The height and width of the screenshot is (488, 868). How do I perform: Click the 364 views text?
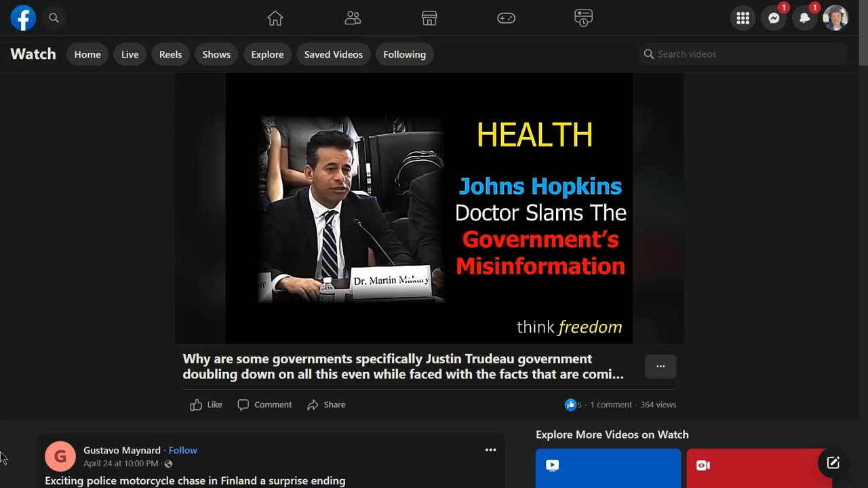658,405
